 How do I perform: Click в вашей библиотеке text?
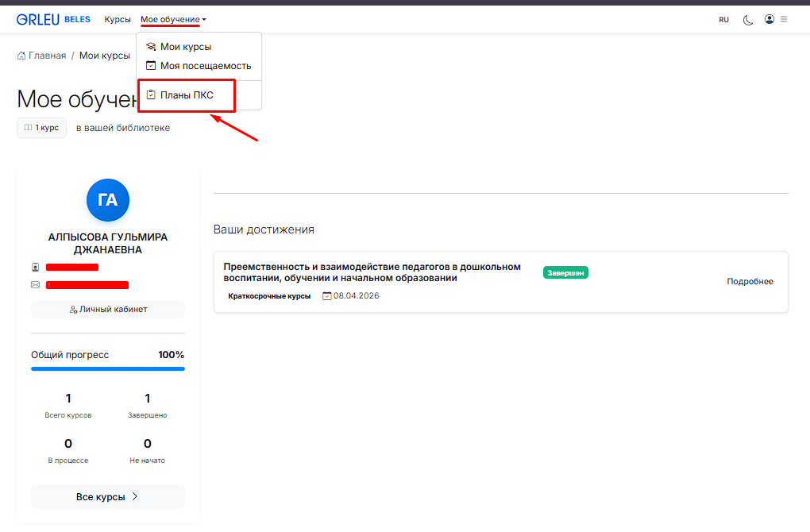click(x=123, y=128)
